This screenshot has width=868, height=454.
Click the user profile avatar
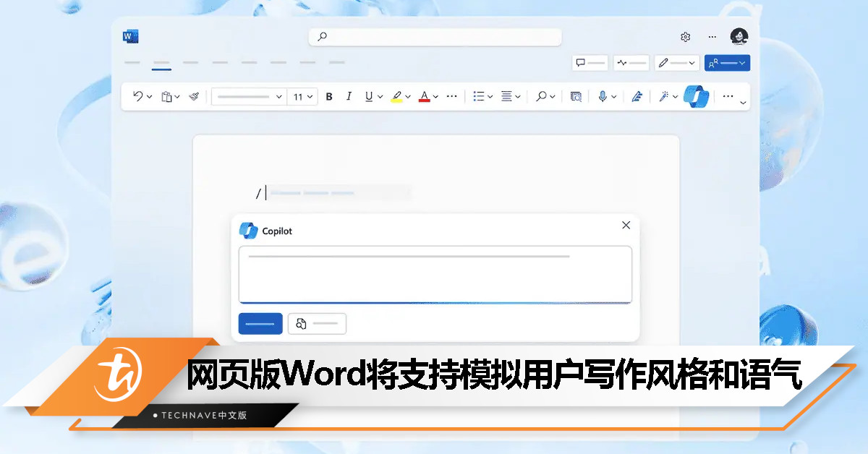coord(739,36)
